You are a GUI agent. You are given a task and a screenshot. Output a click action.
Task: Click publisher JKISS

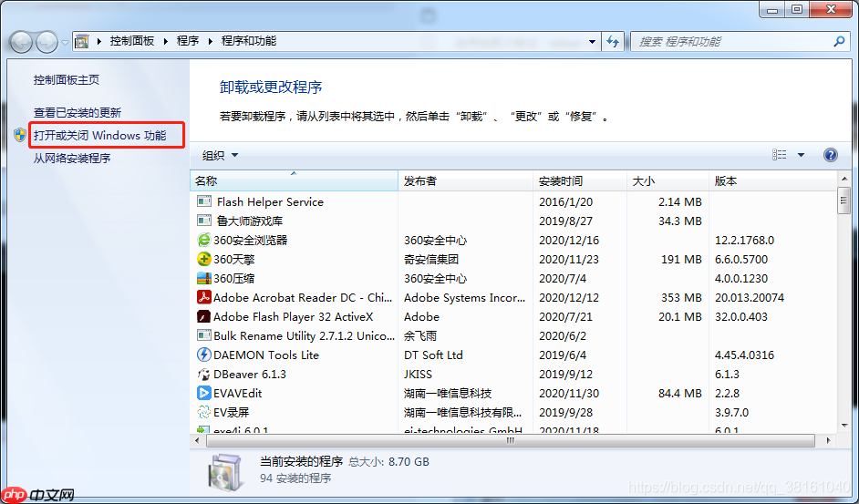pos(418,375)
